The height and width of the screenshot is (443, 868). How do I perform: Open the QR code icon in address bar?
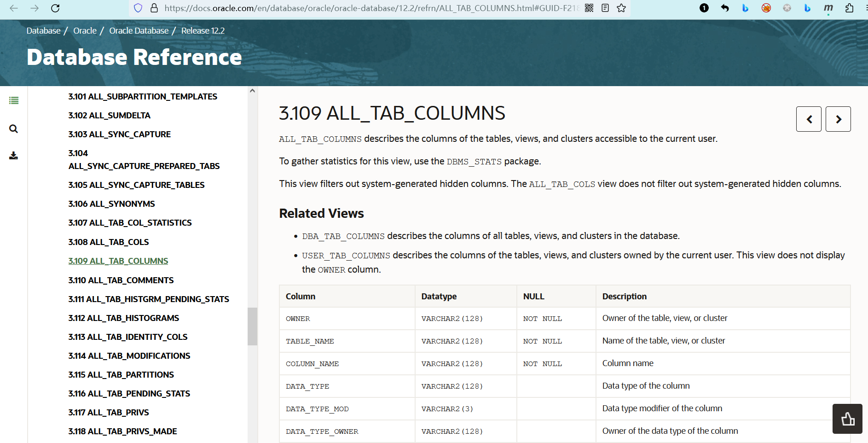[x=589, y=8]
